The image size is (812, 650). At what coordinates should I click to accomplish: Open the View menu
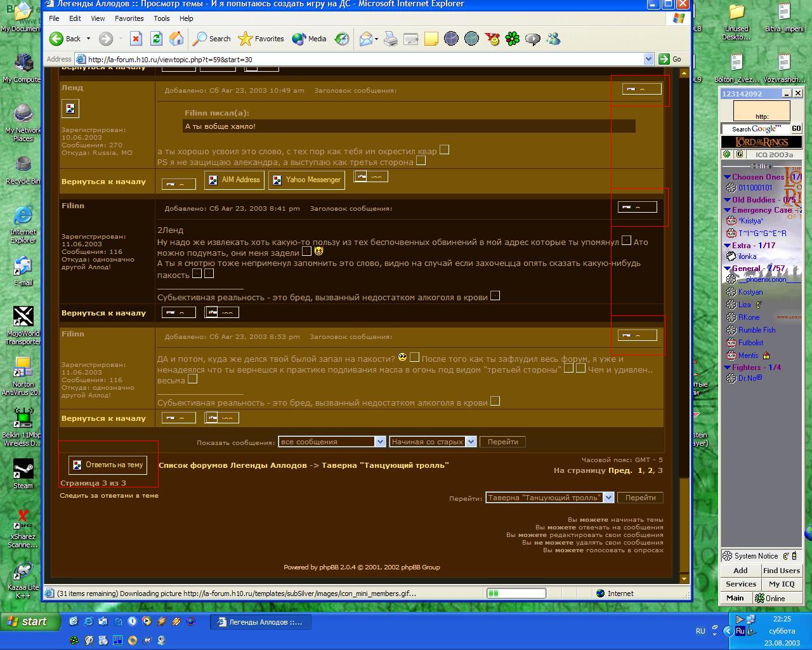(x=98, y=18)
